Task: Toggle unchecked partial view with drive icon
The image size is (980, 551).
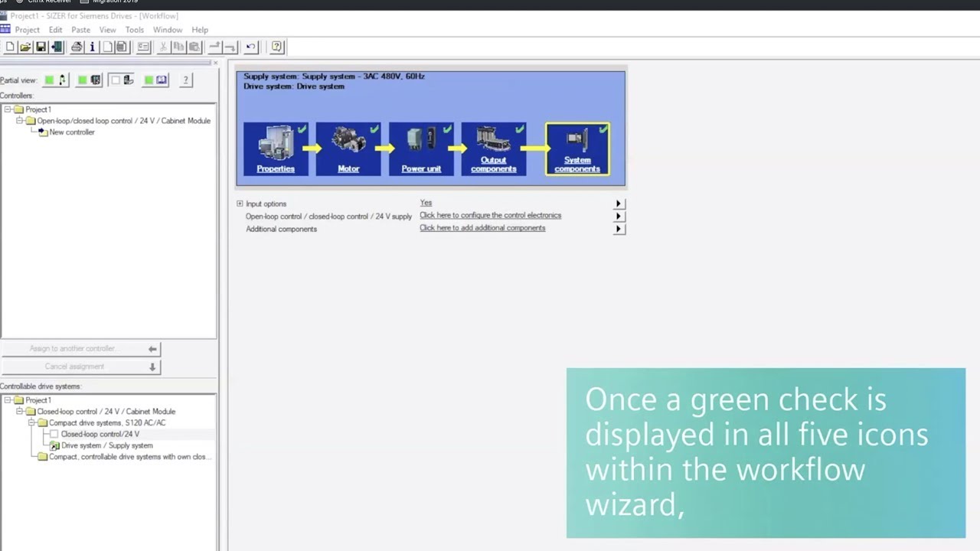Action: 122,80
